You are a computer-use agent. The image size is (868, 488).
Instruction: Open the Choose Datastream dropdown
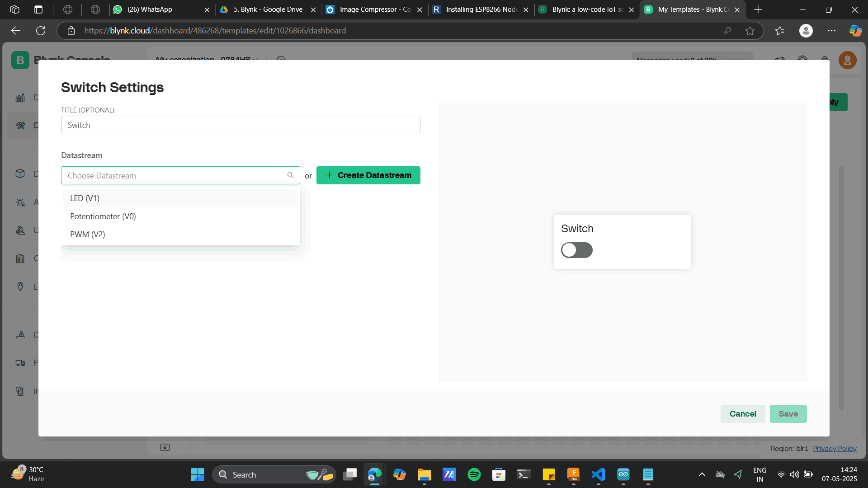(x=180, y=175)
